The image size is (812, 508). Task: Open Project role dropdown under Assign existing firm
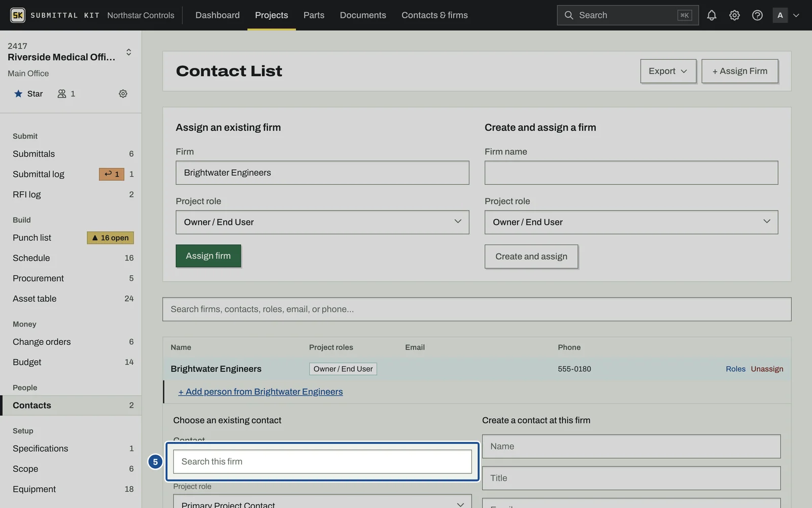point(322,222)
